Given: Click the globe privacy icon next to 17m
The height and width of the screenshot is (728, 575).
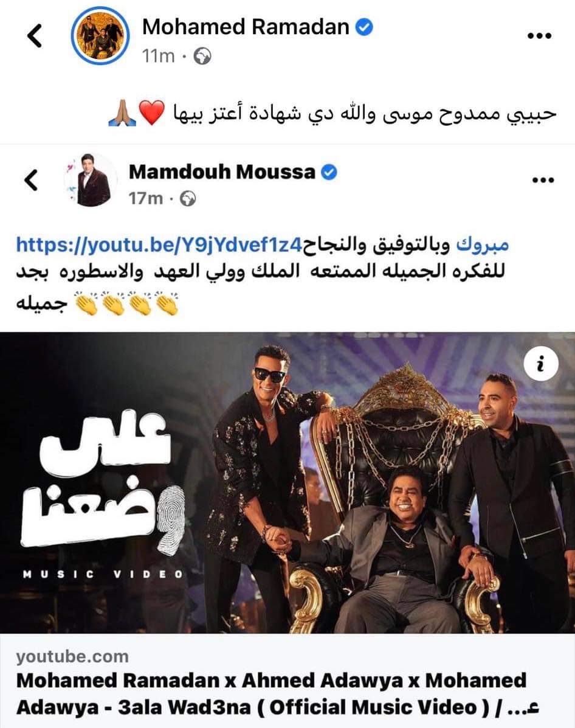Looking at the screenshot, I should (x=187, y=199).
